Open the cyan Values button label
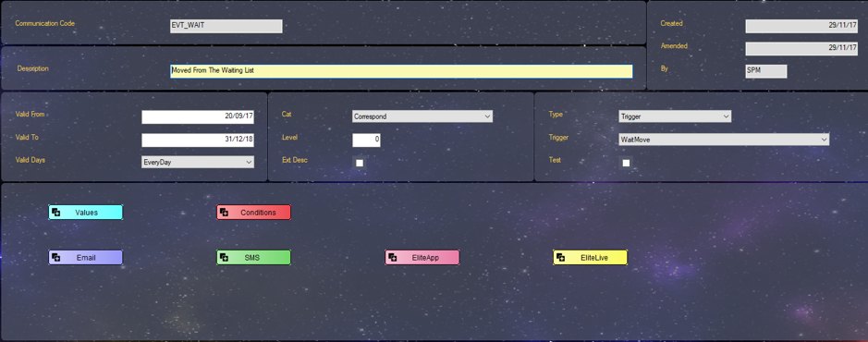 pyautogui.click(x=86, y=213)
